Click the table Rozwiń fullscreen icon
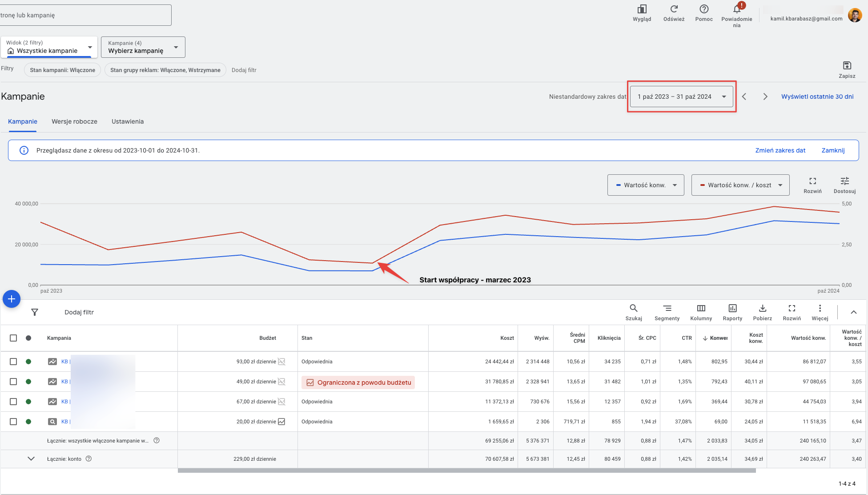 (792, 308)
